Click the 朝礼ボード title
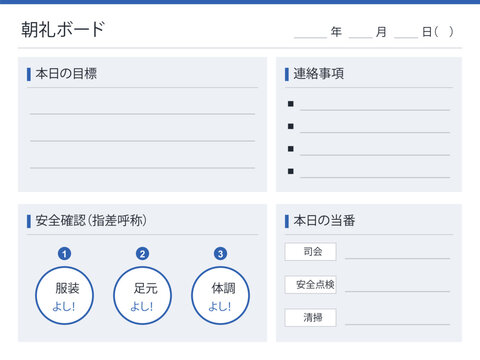 [63, 29]
